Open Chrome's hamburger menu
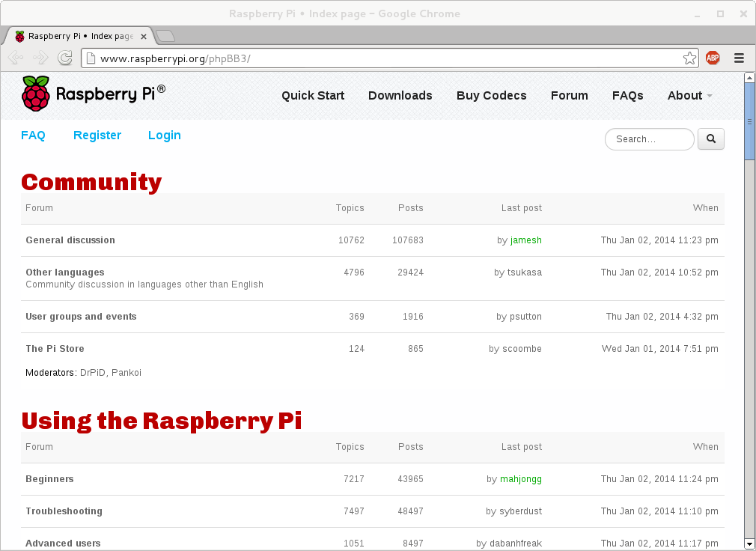Screen dimensions: 756x551 pyautogui.click(x=739, y=58)
